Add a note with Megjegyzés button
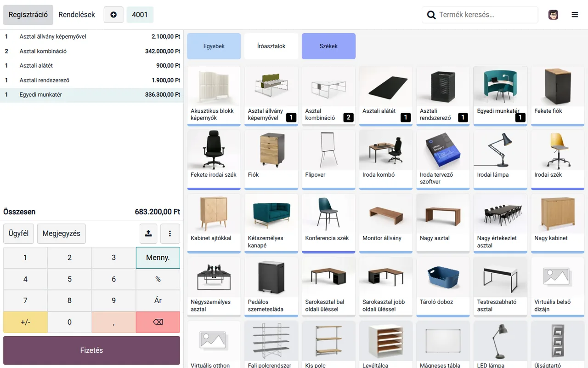 point(62,234)
